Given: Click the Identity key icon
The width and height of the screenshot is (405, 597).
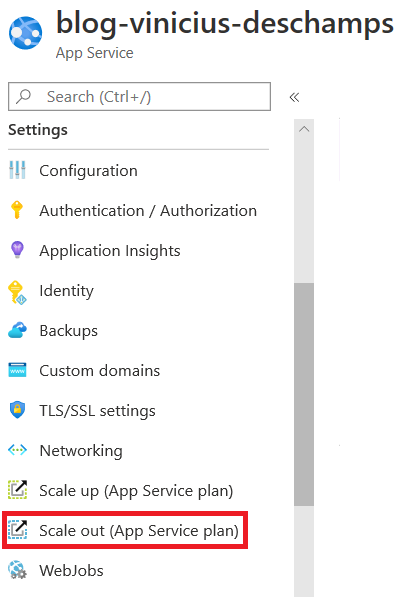Looking at the screenshot, I should 18,292.
